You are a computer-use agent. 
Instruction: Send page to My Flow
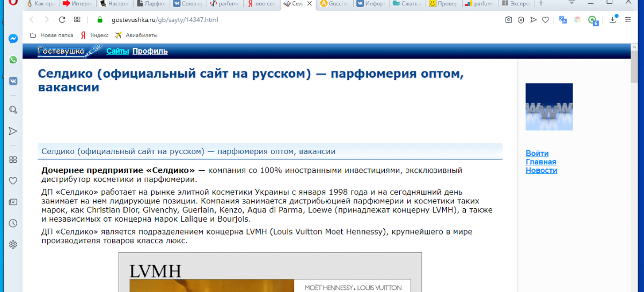coord(533,20)
